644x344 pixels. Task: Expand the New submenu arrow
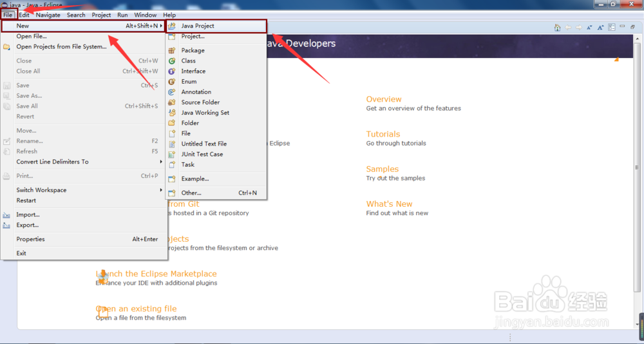[x=162, y=26]
